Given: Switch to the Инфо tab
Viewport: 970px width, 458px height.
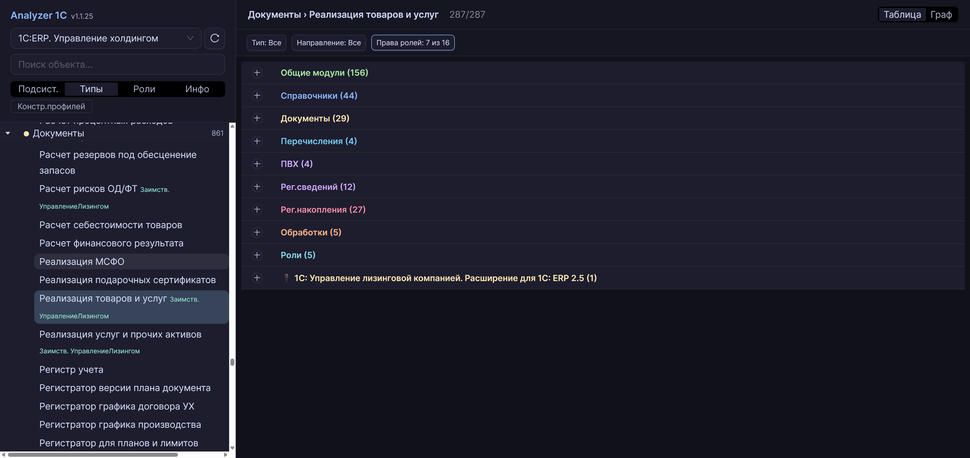Looking at the screenshot, I should (x=197, y=89).
